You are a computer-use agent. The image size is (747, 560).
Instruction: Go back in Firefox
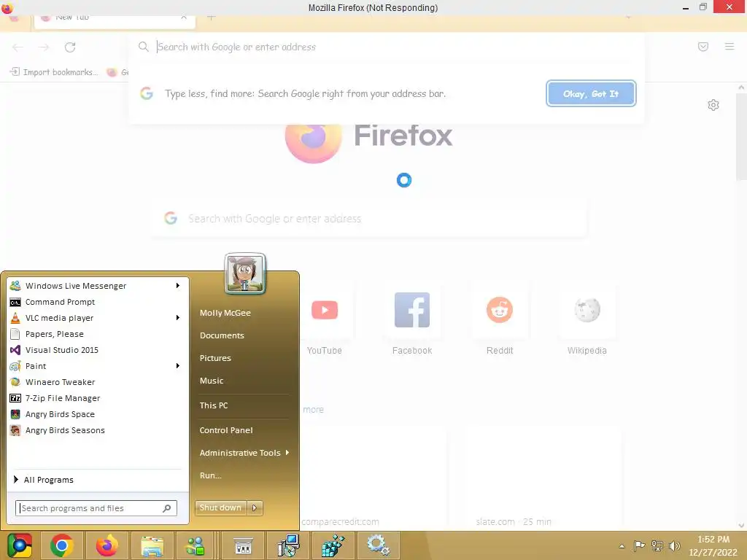click(18, 47)
